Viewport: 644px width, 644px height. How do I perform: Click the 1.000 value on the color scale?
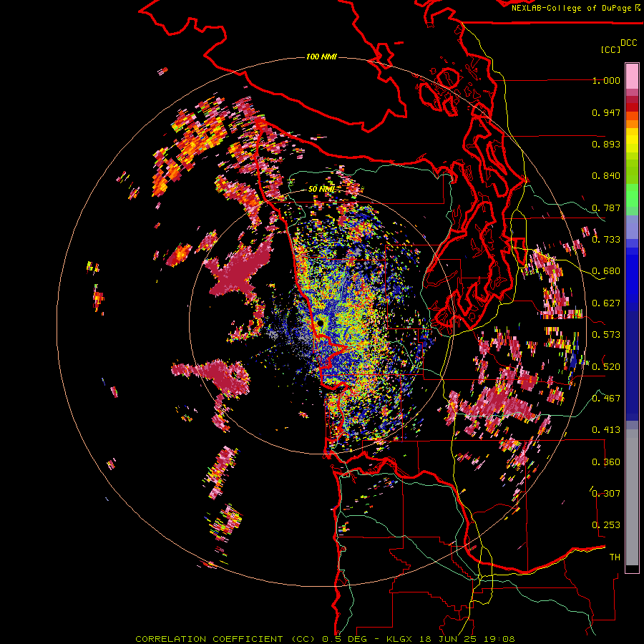point(606,80)
